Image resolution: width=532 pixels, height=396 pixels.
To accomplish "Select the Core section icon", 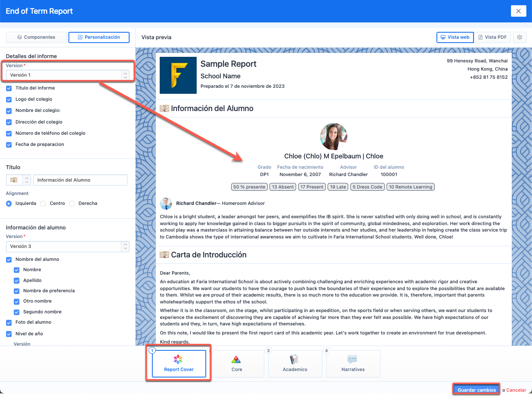I will [x=236, y=359].
